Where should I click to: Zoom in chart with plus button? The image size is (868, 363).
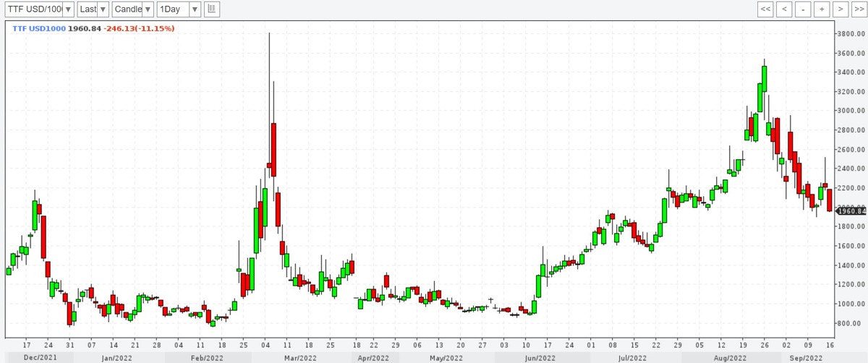821,9
